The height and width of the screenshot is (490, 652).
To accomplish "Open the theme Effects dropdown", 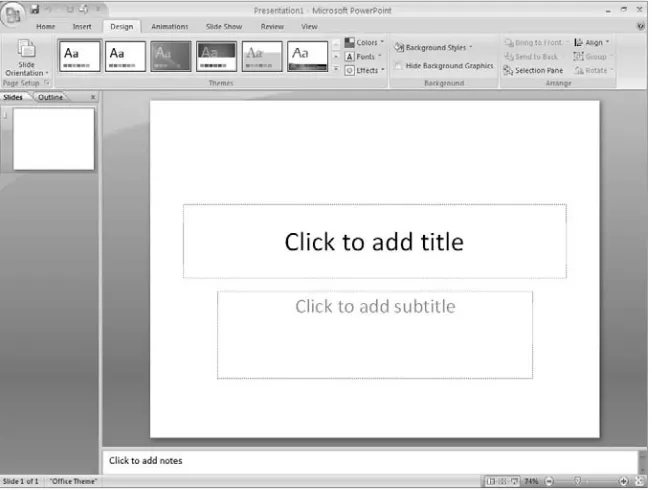I will pos(364,71).
